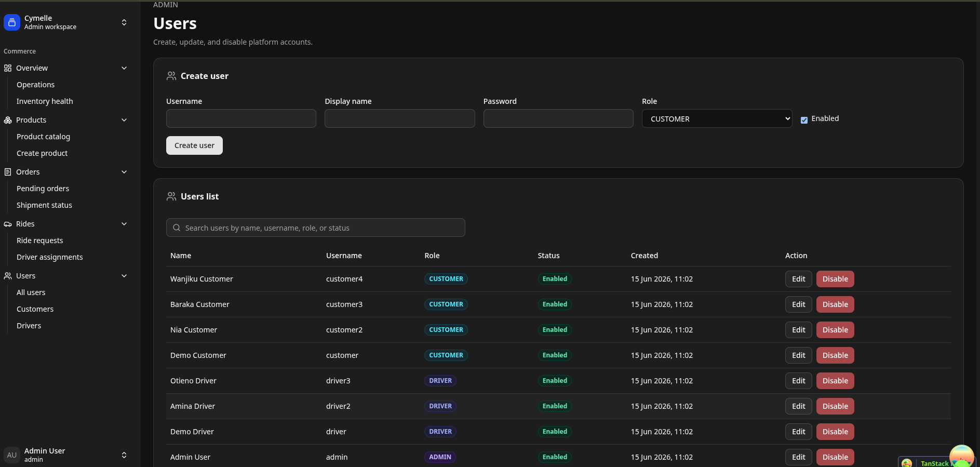Click the Created column header

tap(645, 256)
